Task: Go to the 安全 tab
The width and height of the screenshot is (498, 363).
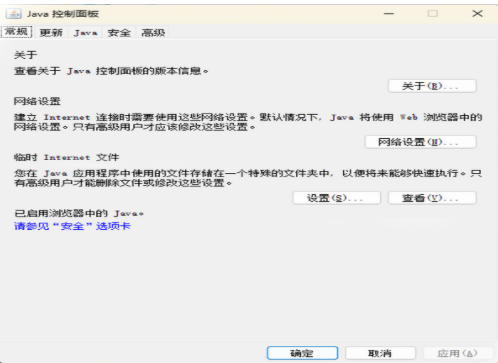Action: tap(119, 33)
